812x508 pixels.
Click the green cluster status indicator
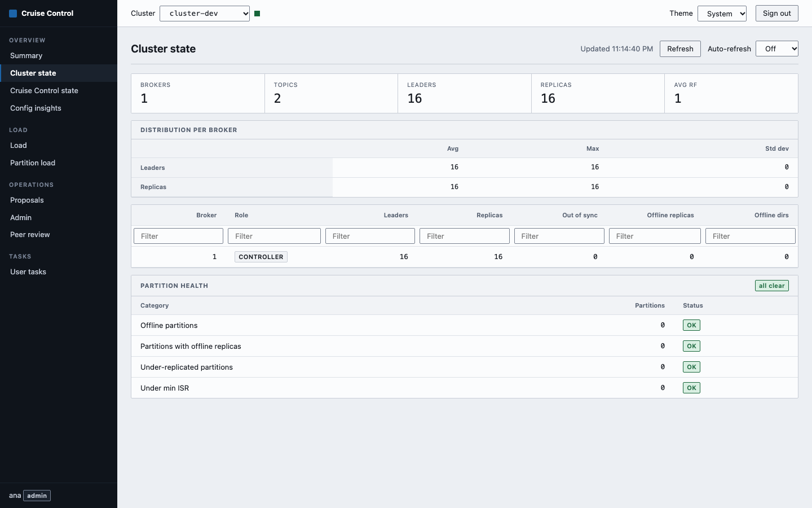click(x=257, y=14)
